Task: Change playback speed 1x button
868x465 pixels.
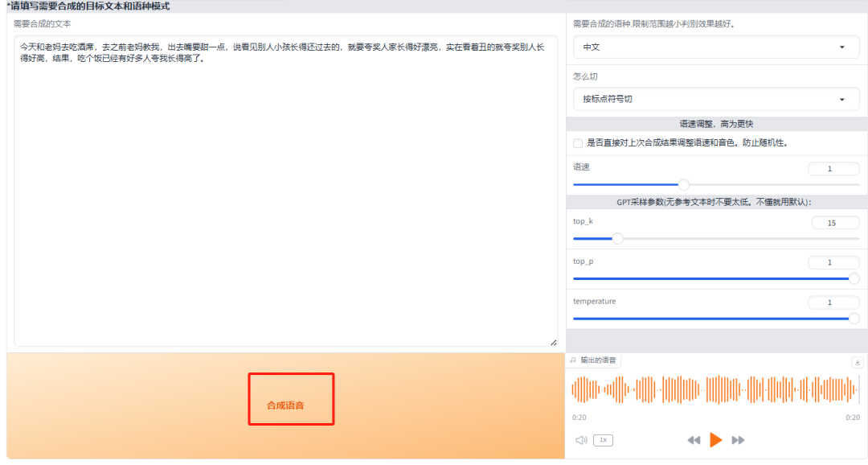Action: pyautogui.click(x=603, y=440)
